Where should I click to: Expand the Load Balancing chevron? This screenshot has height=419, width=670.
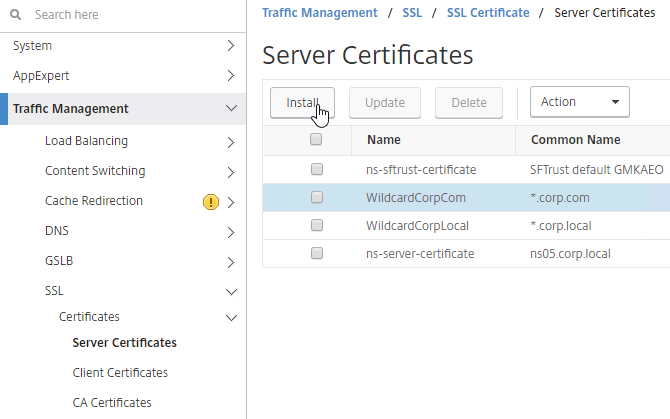(231, 142)
